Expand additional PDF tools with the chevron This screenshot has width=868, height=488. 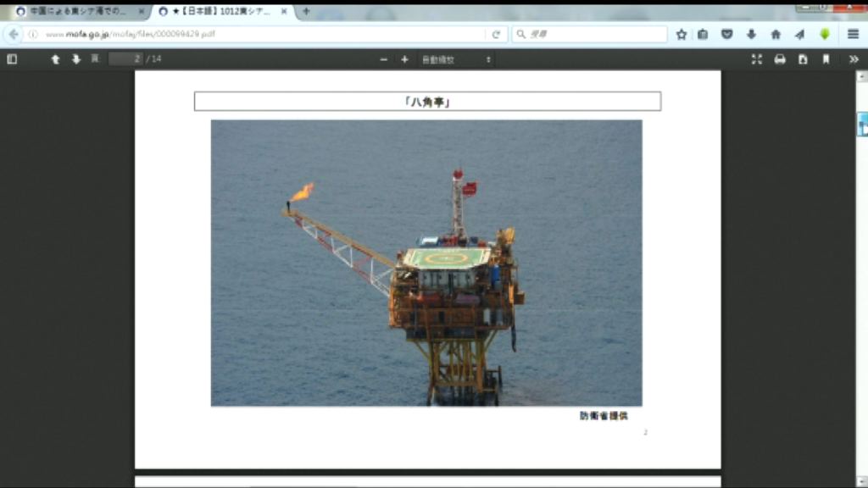pos(853,59)
